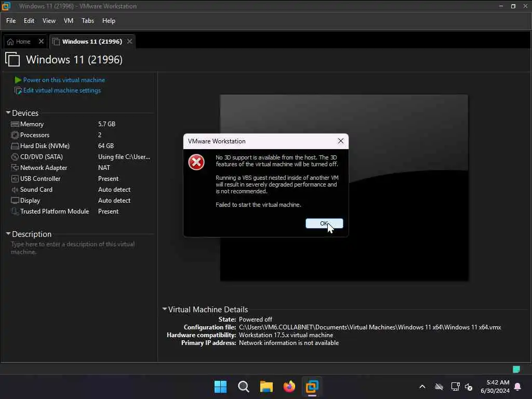This screenshot has width=532, height=399.
Task: Collapse the Devices section
Action: 8,112
